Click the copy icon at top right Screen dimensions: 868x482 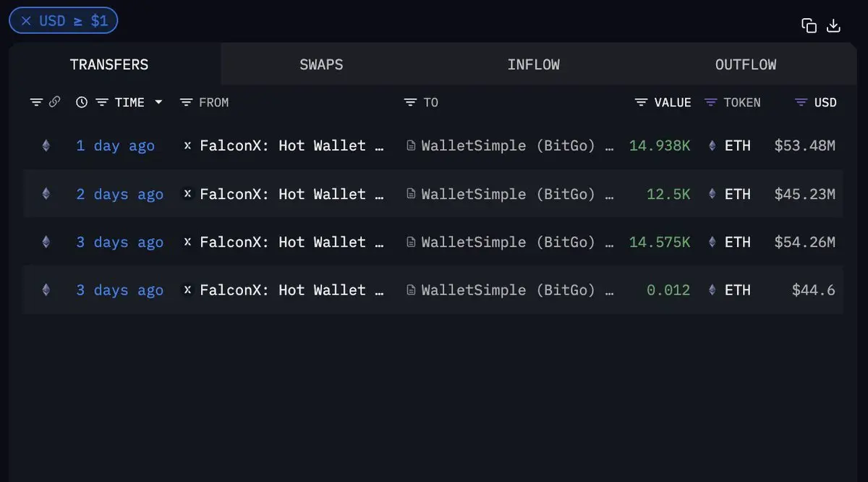click(809, 25)
